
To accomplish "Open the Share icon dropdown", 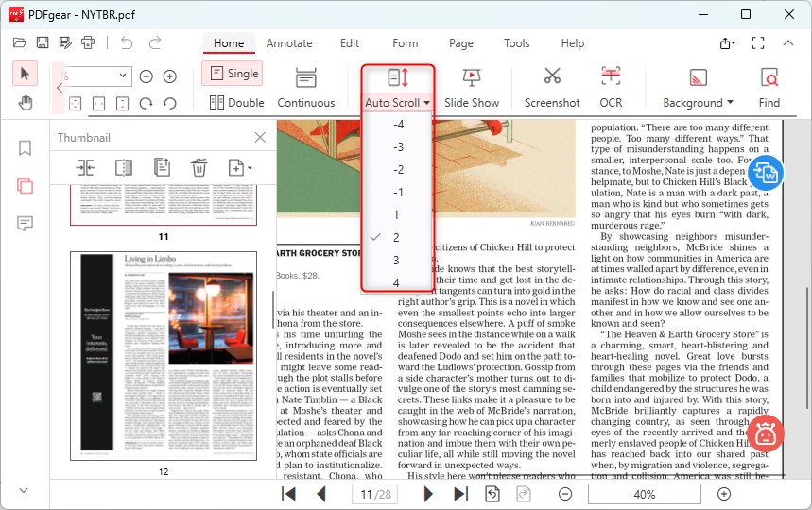I will 727,43.
